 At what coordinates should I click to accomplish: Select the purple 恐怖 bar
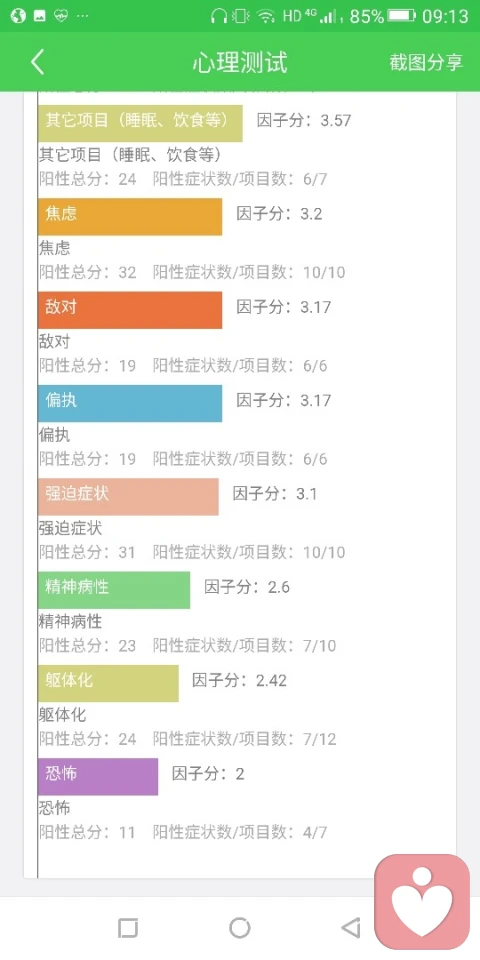pos(98,777)
